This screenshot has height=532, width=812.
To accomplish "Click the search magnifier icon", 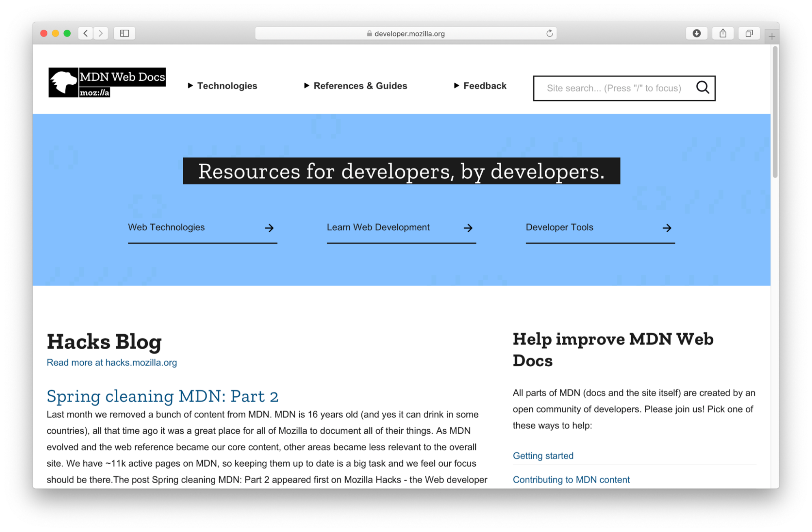I will point(703,87).
